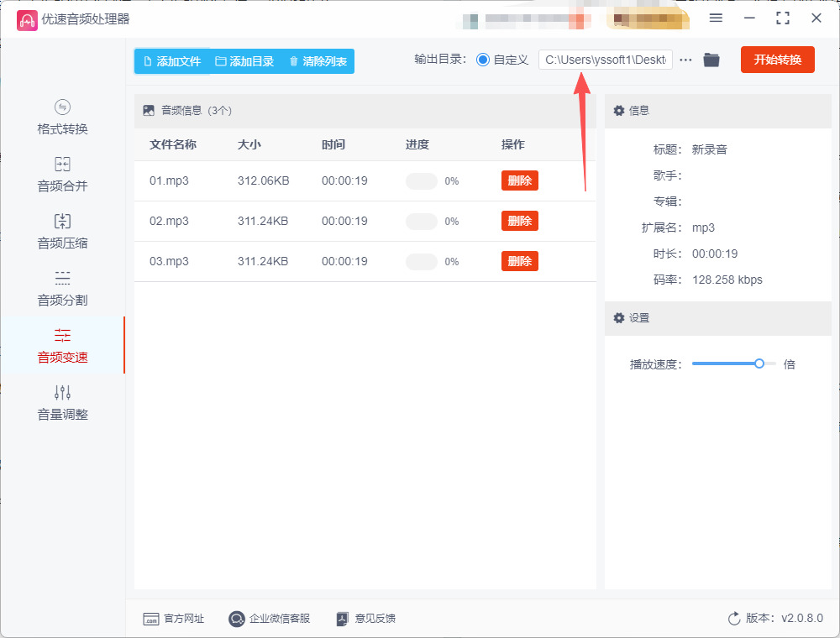This screenshot has height=638, width=840.
Task: Open the 企业微信客服 customer service link
Action: click(270, 619)
